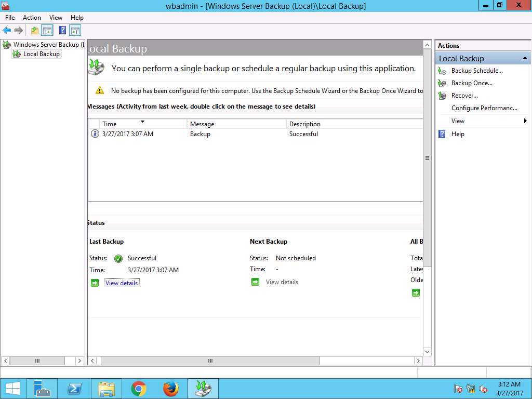The width and height of the screenshot is (532, 399).
Task: Click center pane vertical scrollbar thumb
Action: pos(427,158)
